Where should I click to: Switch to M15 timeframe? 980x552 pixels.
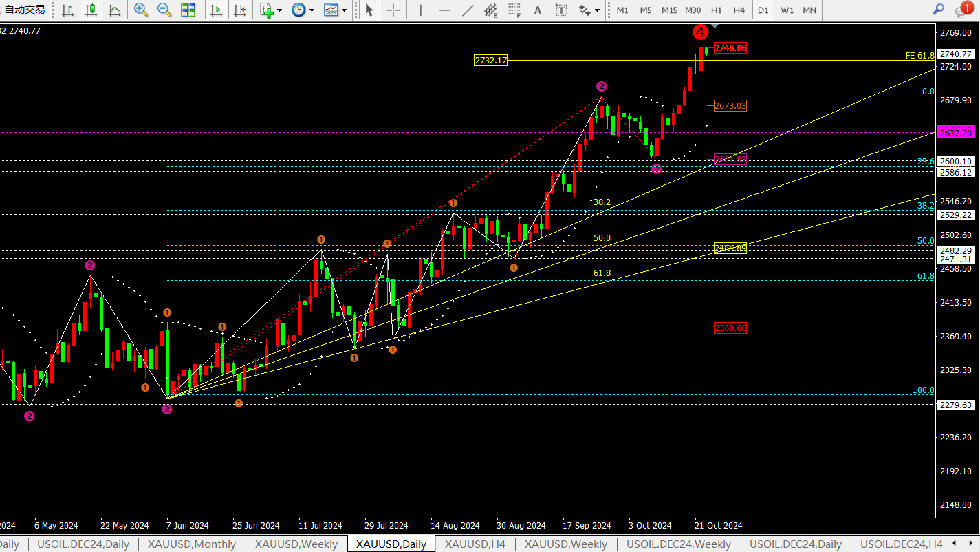click(x=669, y=10)
